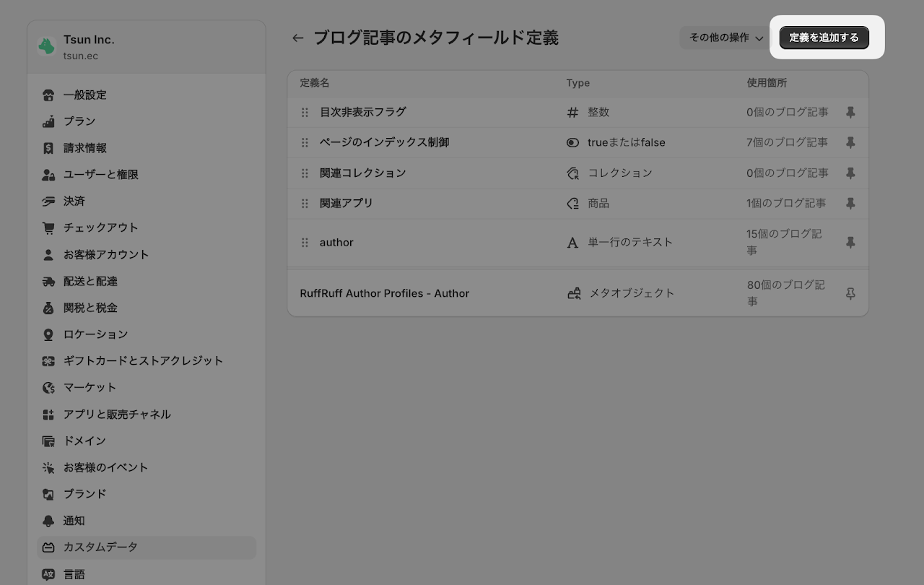Click the Tsun Inc. store avatar icon

tap(47, 47)
